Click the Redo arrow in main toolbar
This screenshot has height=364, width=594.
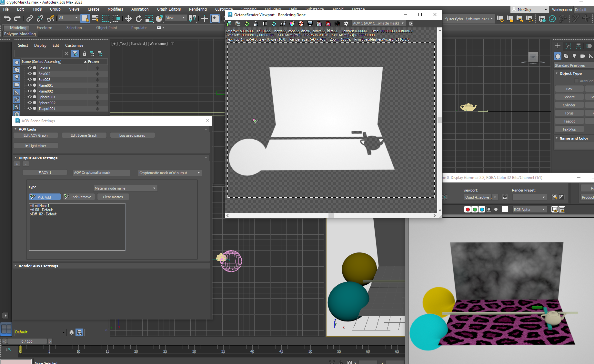[17, 18]
